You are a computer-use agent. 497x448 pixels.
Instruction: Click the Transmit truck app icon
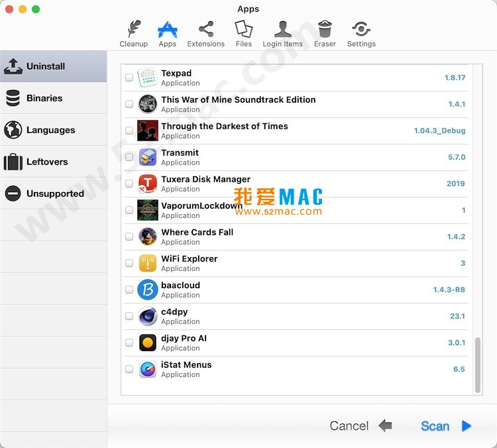(147, 157)
